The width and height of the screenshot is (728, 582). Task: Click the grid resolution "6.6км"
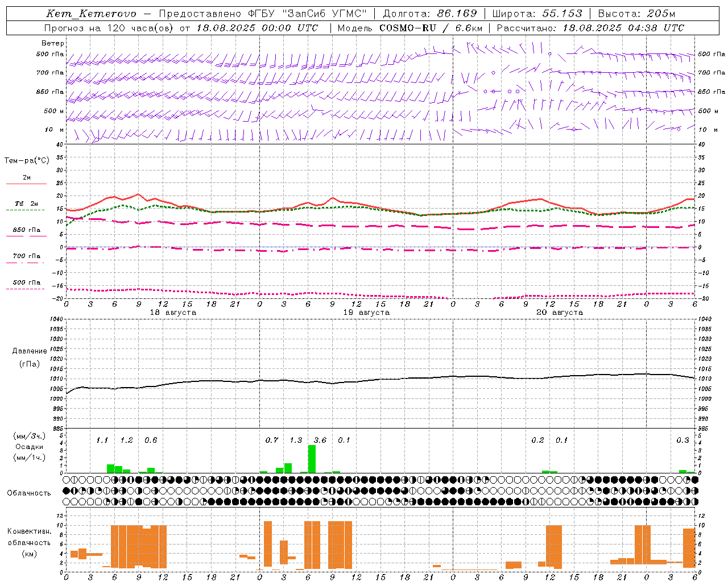click(469, 28)
